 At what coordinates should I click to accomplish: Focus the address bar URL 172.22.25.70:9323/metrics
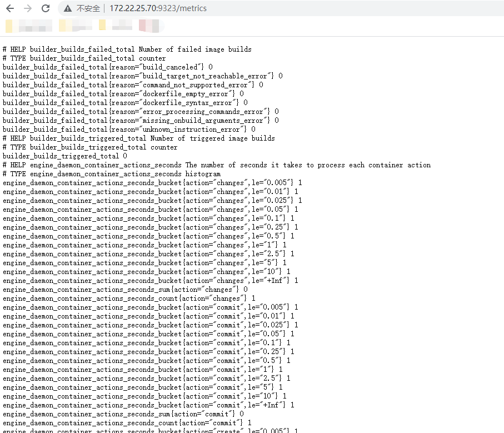pyautogui.click(x=158, y=8)
